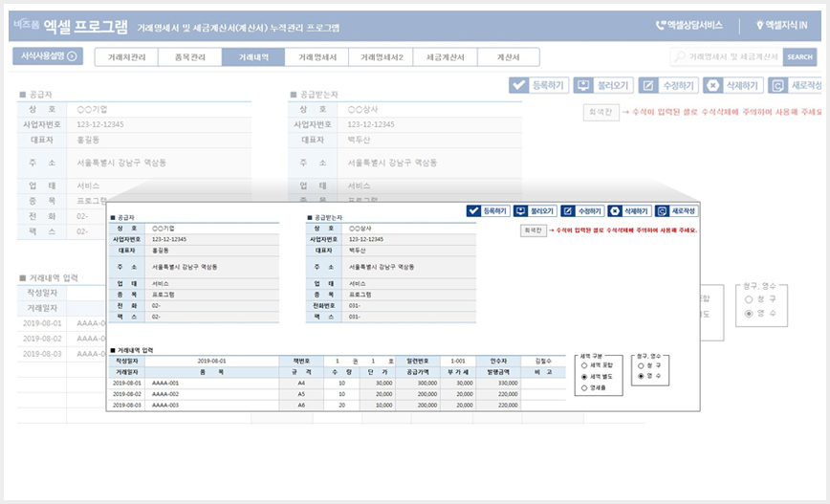Click 규격 cell A4
Viewport: 830px width, 504px height.
(301, 383)
